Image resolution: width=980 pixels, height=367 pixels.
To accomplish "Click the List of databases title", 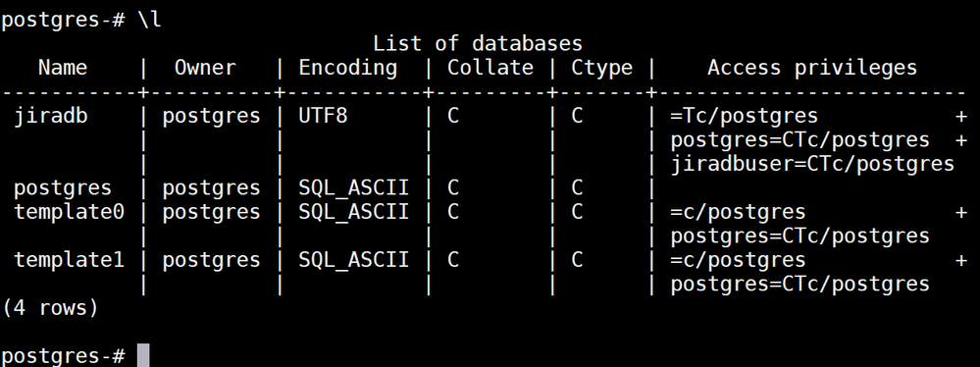I will click(478, 44).
